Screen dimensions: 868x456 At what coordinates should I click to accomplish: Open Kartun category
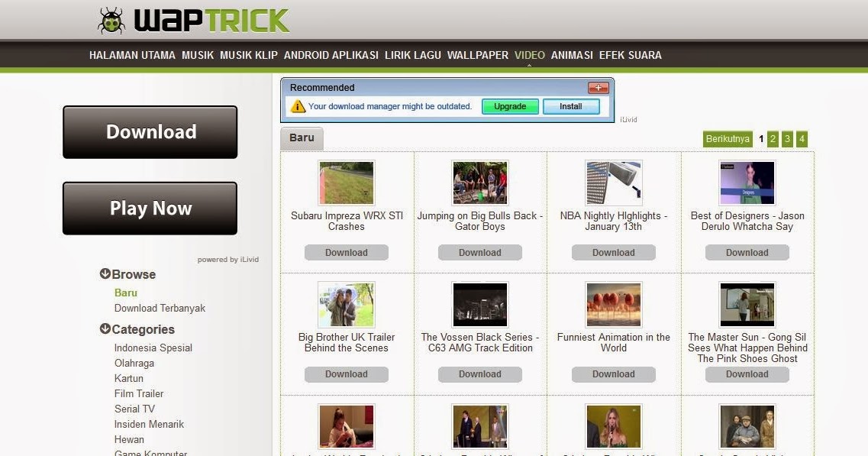[x=128, y=378]
